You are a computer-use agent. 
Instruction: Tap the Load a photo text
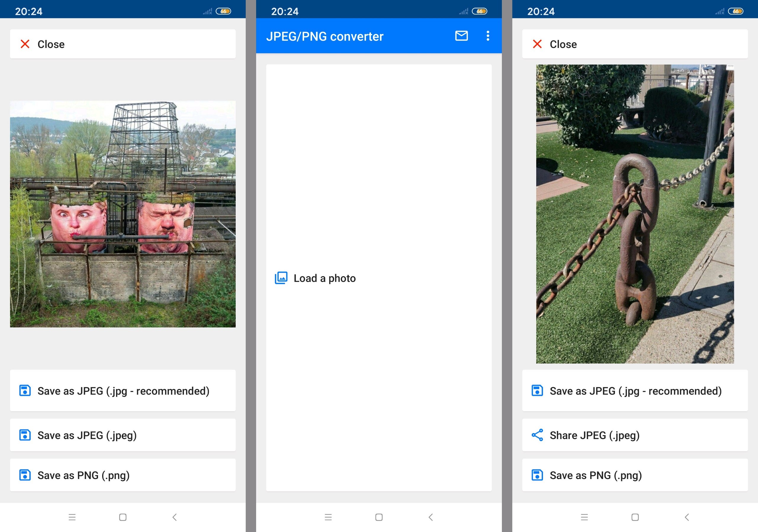(325, 278)
